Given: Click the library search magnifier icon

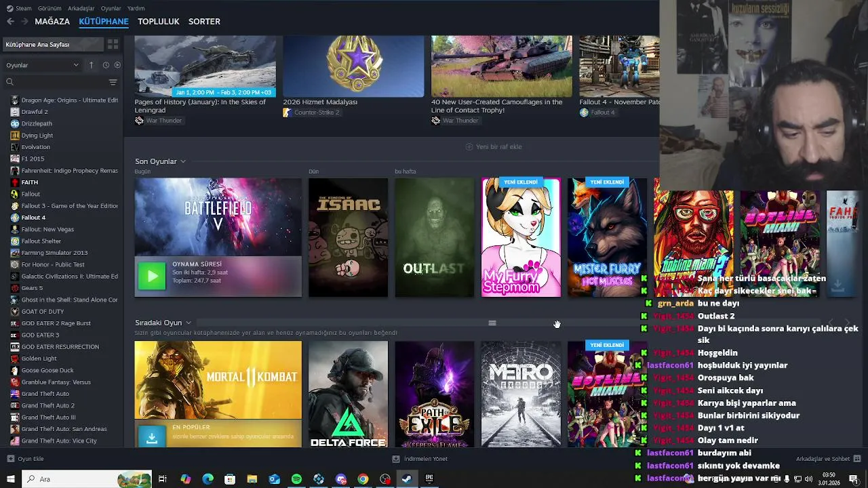Looking at the screenshot, I should pos(9,82).
